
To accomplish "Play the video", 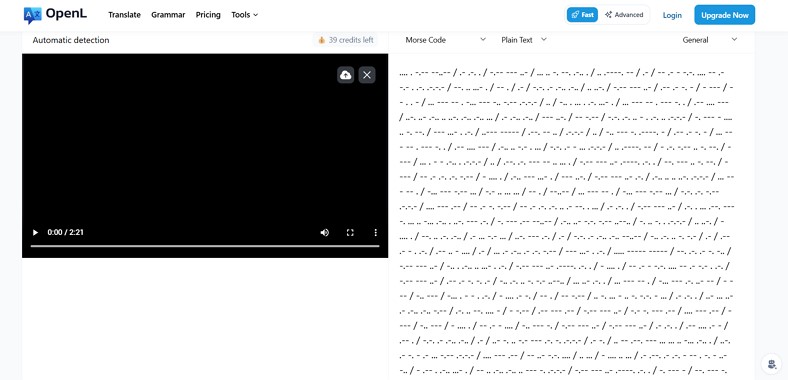I will point(35,232).
